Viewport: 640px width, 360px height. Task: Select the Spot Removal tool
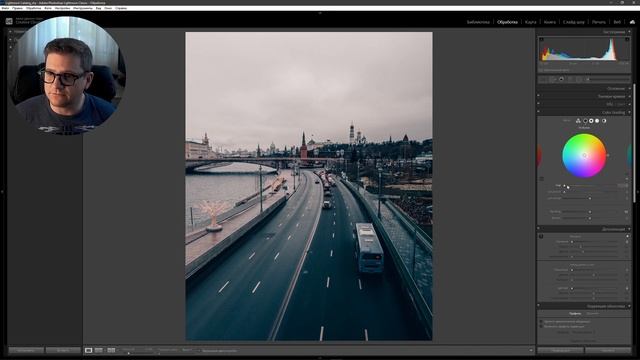click(553, 79)
